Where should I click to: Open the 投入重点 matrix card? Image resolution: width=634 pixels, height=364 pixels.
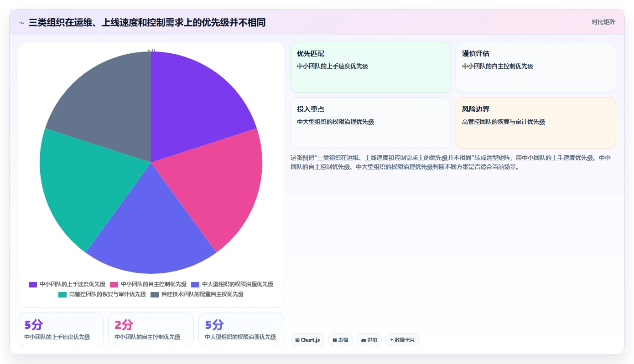[370, 123]
